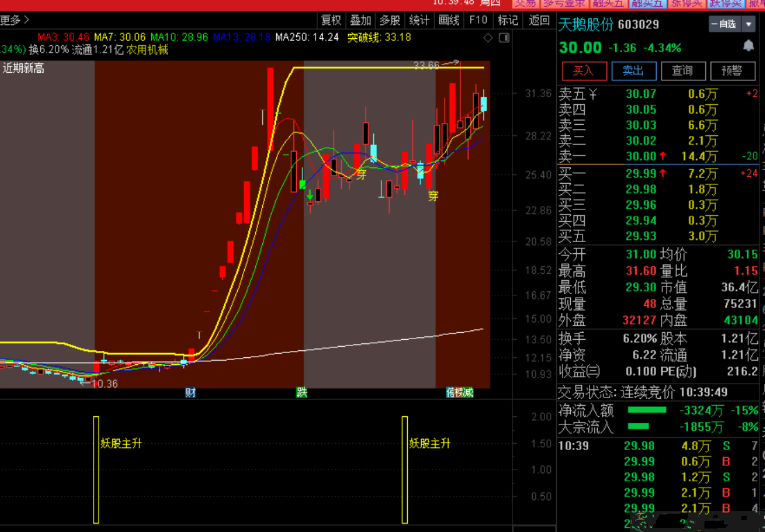Click the alert bell icon
Viewport: 765px width, 532px height.
(x=748, y=46)
